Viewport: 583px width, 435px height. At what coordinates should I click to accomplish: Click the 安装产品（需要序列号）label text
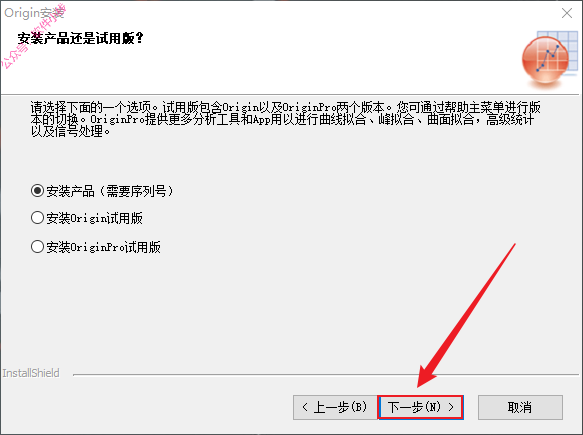coord(110,191)
